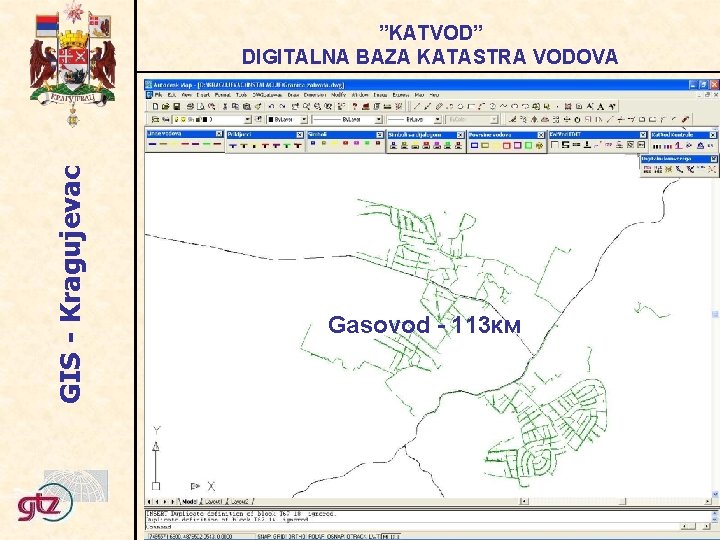This screenshot has height=540, width=720.
Task: Click the red question mark Help icon
Action: tap(354, 107)
